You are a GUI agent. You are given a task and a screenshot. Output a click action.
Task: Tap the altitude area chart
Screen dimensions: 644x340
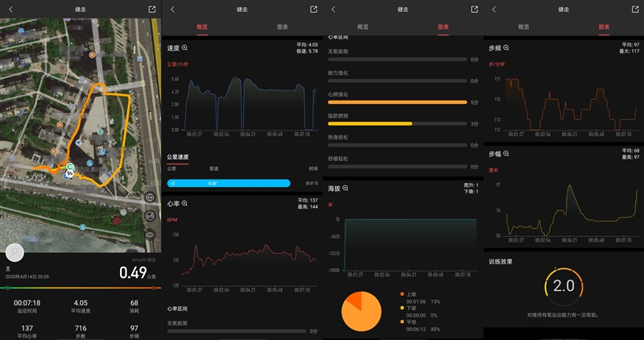[411, 245]
